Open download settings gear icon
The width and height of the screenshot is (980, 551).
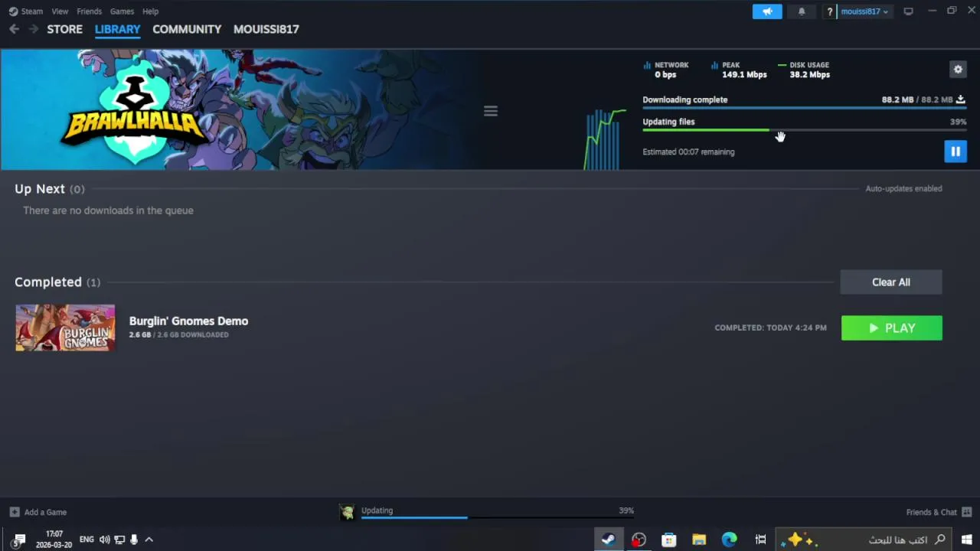(958, 70)
